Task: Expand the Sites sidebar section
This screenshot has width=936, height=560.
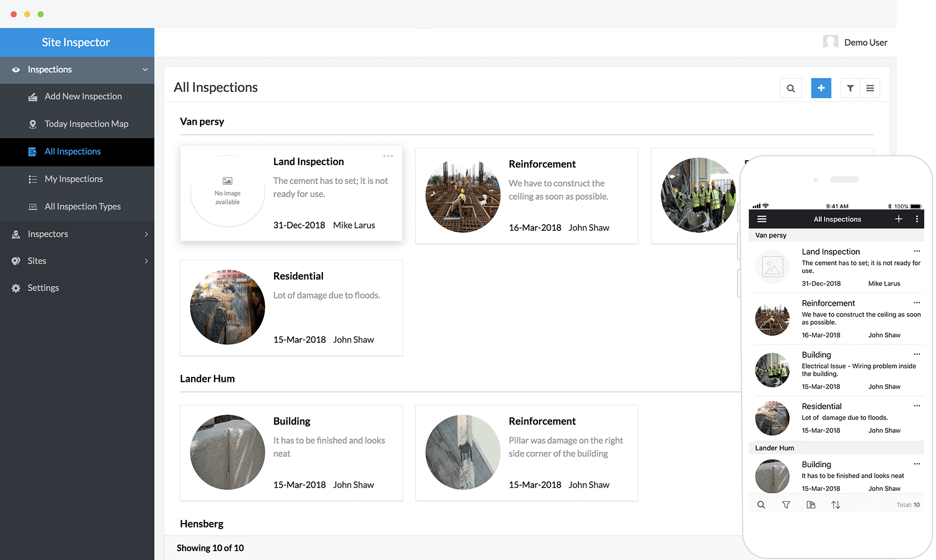Action: (146, 261)
